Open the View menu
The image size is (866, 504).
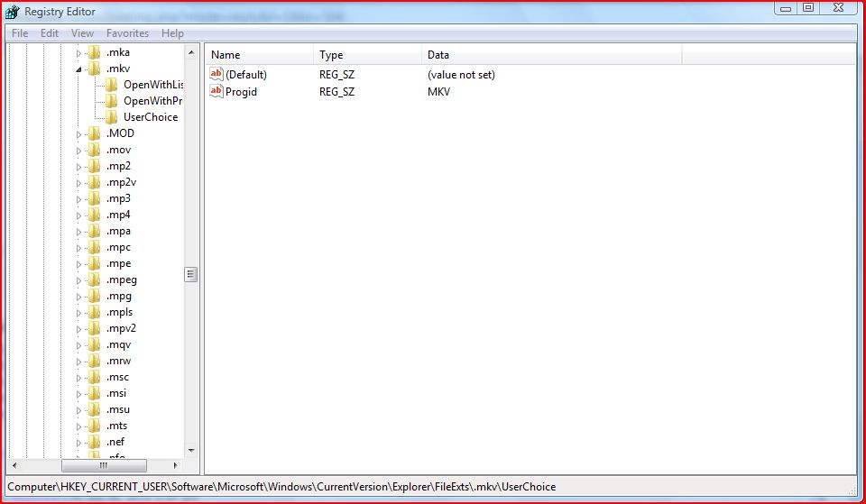point(82,33)
